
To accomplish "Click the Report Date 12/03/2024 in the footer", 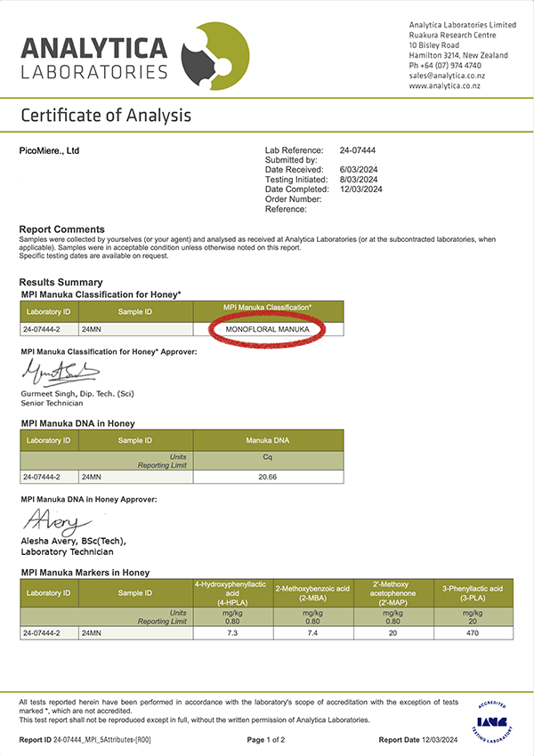I will click(x=418, y=740).
